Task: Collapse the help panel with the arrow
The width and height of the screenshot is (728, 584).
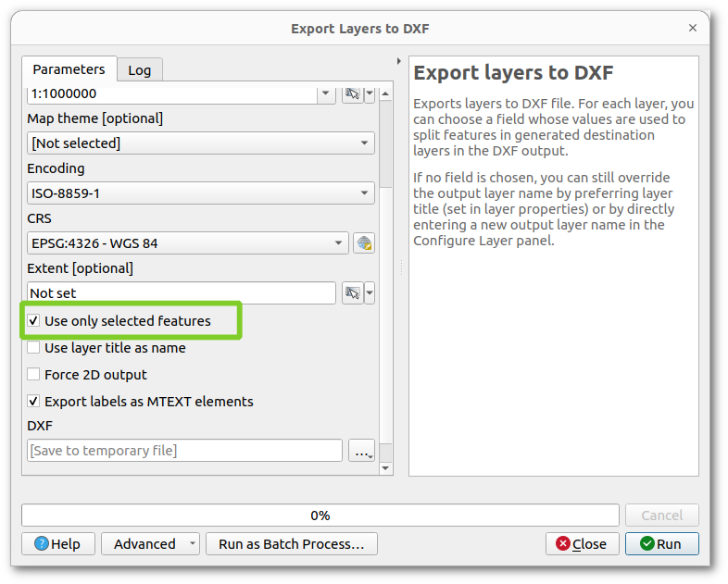Action: pyautogui.click(x=399, y=63)
